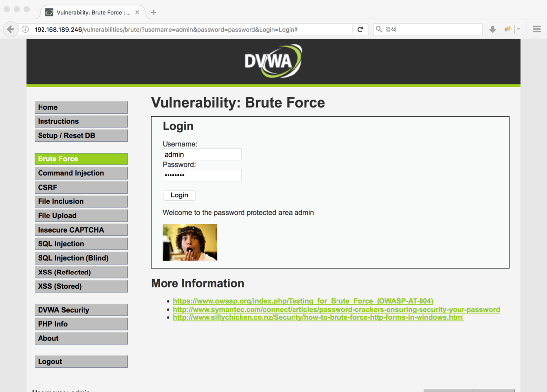
Task: Click the site info icon in address bar
Action: coord(25,29)
